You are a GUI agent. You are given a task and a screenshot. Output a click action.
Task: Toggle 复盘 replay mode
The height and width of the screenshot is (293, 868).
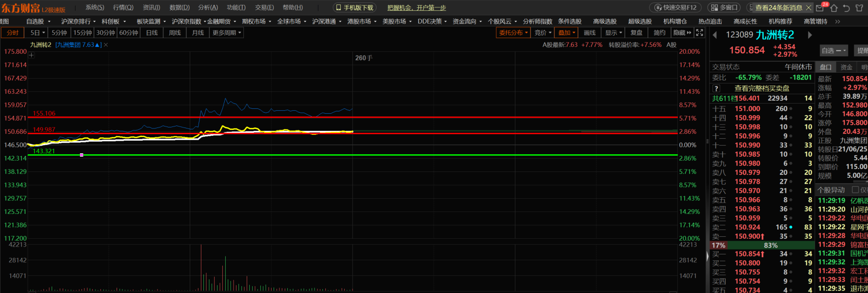click(x=636, y=33)
